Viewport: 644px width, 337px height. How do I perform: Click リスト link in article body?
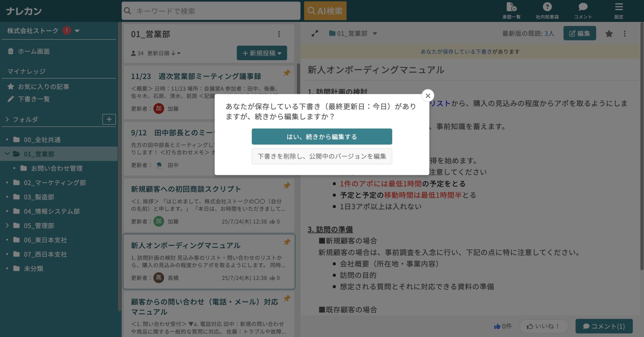(x=440, y=103)
